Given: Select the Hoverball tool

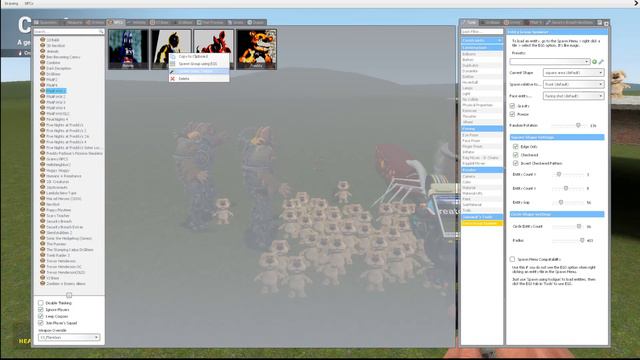Looking at the screenshot, I should 482,82.
